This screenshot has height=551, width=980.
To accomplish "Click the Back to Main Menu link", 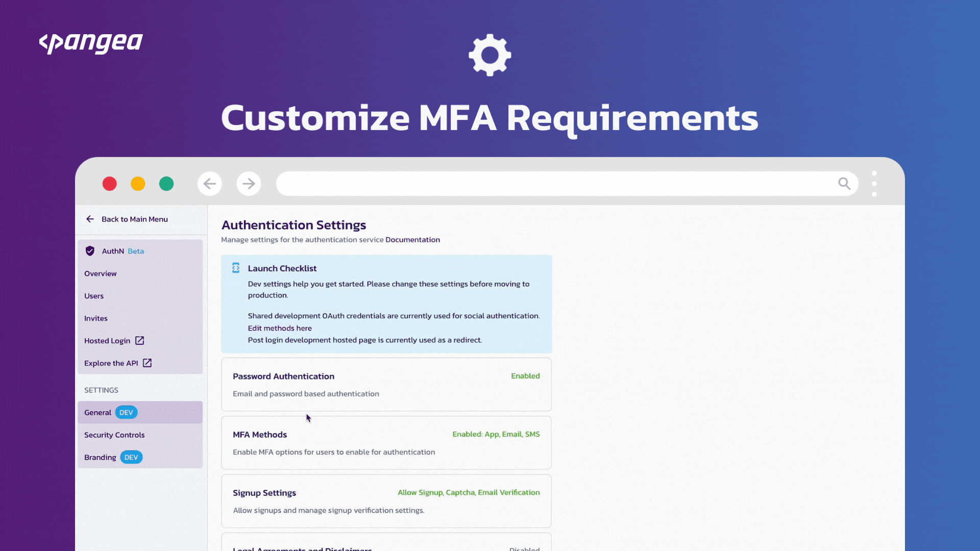I will 134,219.
